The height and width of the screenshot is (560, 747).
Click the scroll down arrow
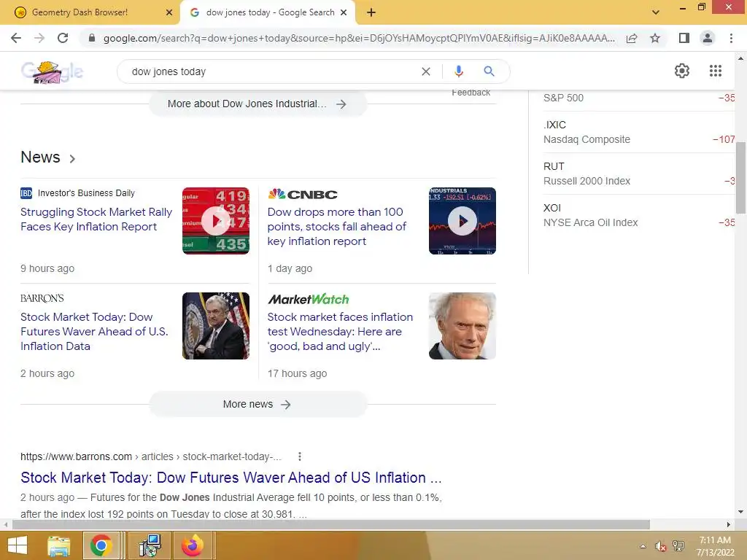[740, 513]
